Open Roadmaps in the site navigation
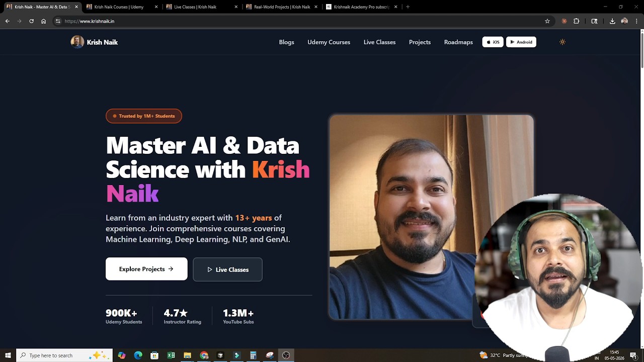Viewport: 644px width, 362px height. pos(458,42)
